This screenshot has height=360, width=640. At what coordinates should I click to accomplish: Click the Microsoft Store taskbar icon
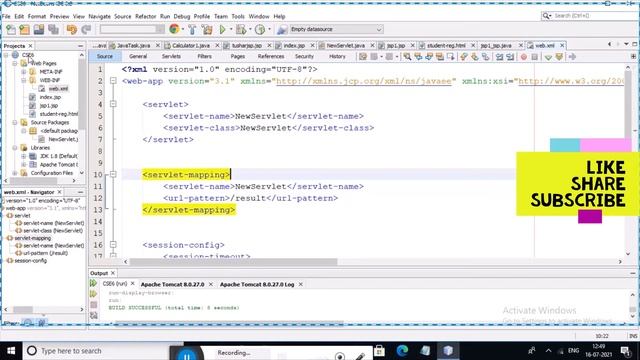[379, 350]
